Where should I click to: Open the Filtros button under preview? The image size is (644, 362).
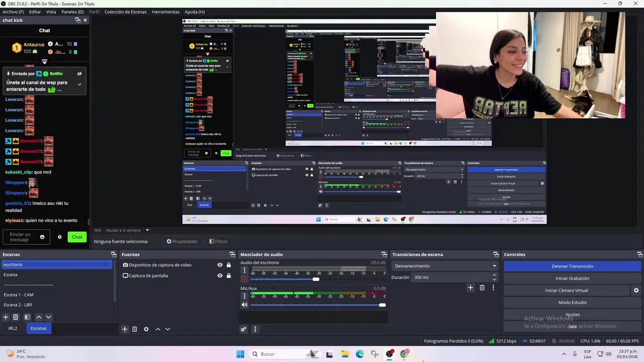click(218, 241)
